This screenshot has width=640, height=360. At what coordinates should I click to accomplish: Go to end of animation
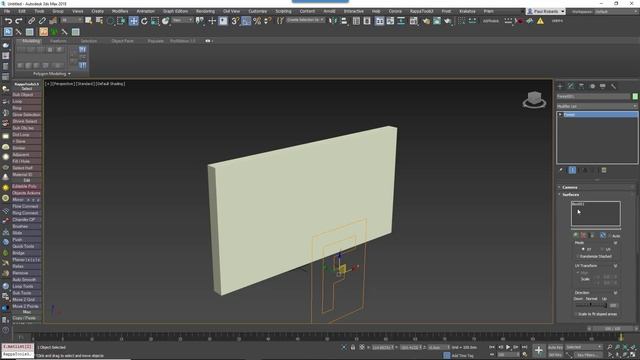point(524,347)
